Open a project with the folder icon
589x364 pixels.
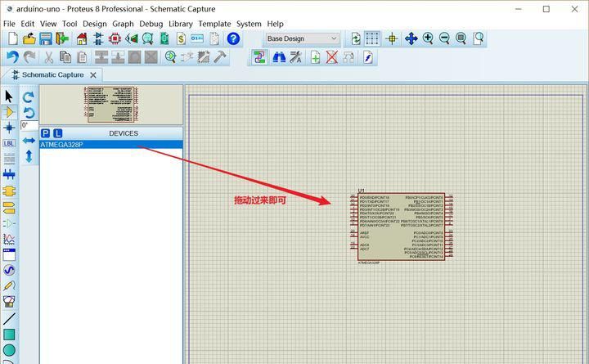29,38
